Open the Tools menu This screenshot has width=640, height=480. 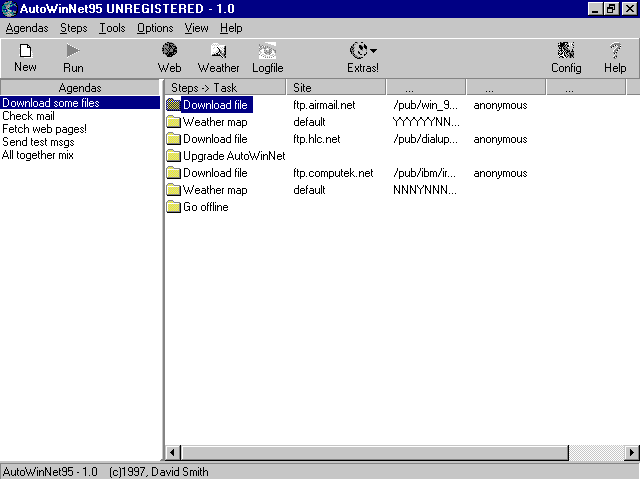pos(112,28)
